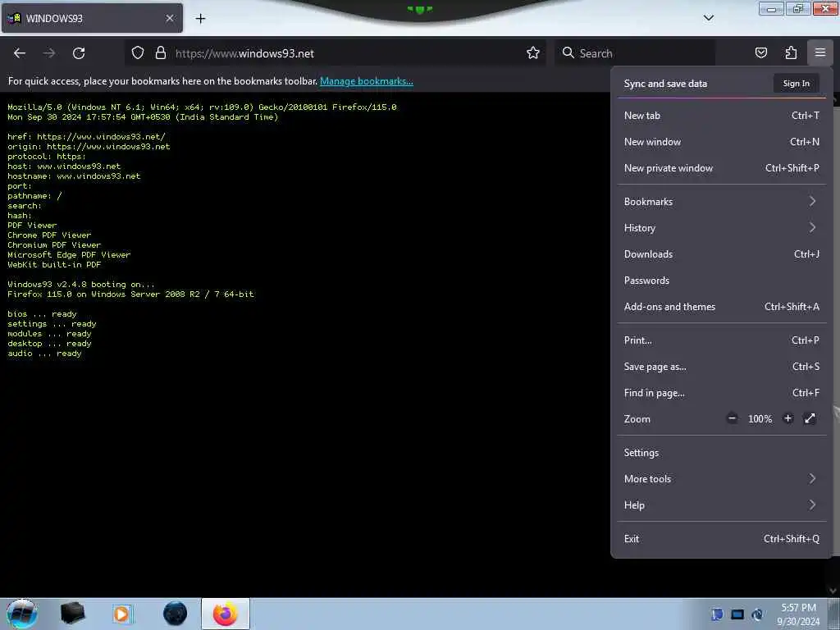Open Settings from the menu
The width and height of the screenshot is (840, 630).
coord(721,453)
